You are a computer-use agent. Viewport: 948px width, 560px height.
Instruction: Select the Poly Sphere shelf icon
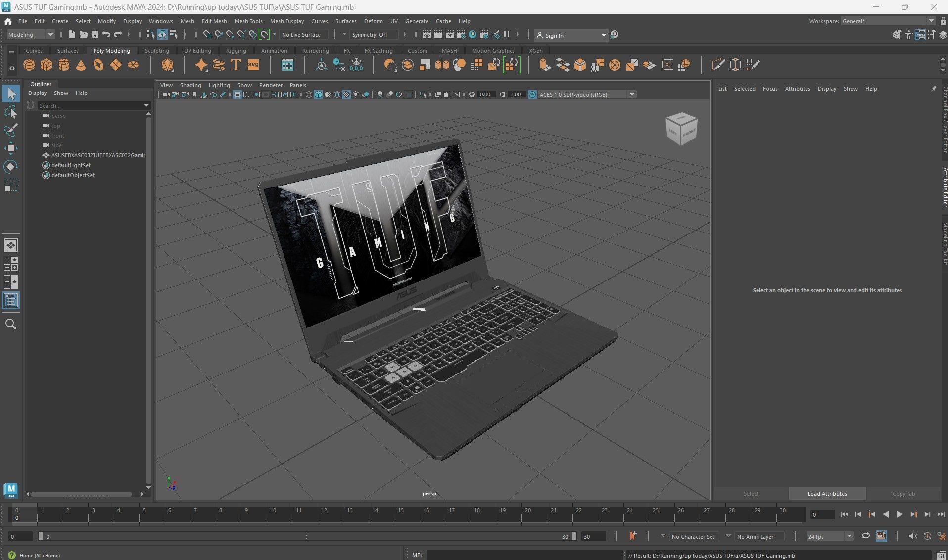pyautogui.click(x=29, y=65)
